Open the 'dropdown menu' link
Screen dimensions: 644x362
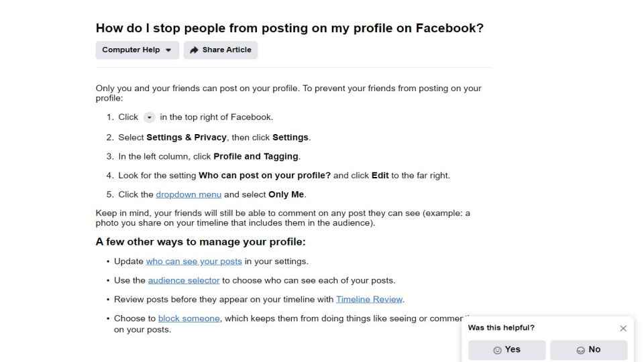point(189,194)
